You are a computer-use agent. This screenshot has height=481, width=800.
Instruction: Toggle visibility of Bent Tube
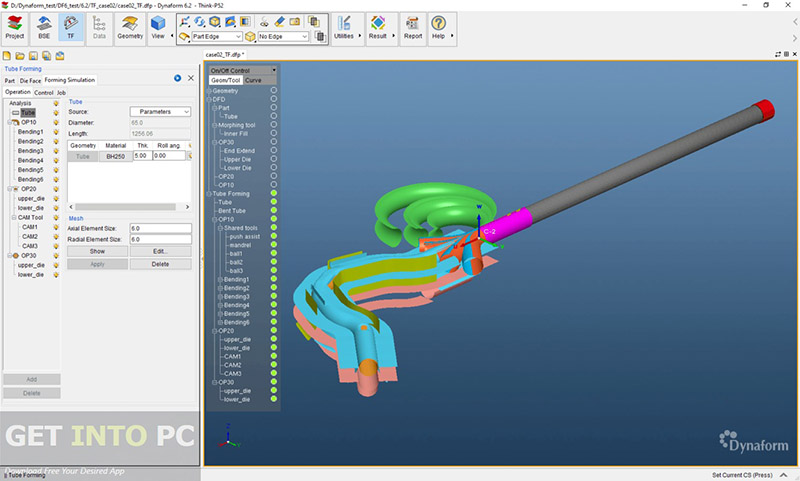click(273, 211)
